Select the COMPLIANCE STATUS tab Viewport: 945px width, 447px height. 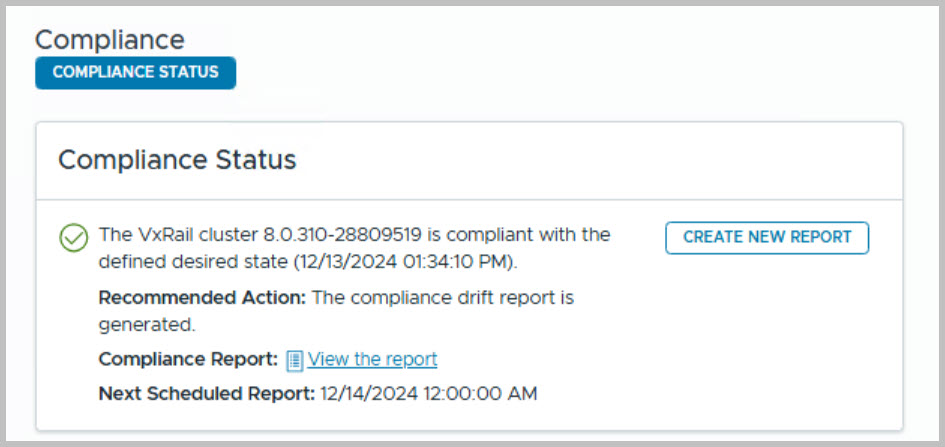click(x=135, y=72)
